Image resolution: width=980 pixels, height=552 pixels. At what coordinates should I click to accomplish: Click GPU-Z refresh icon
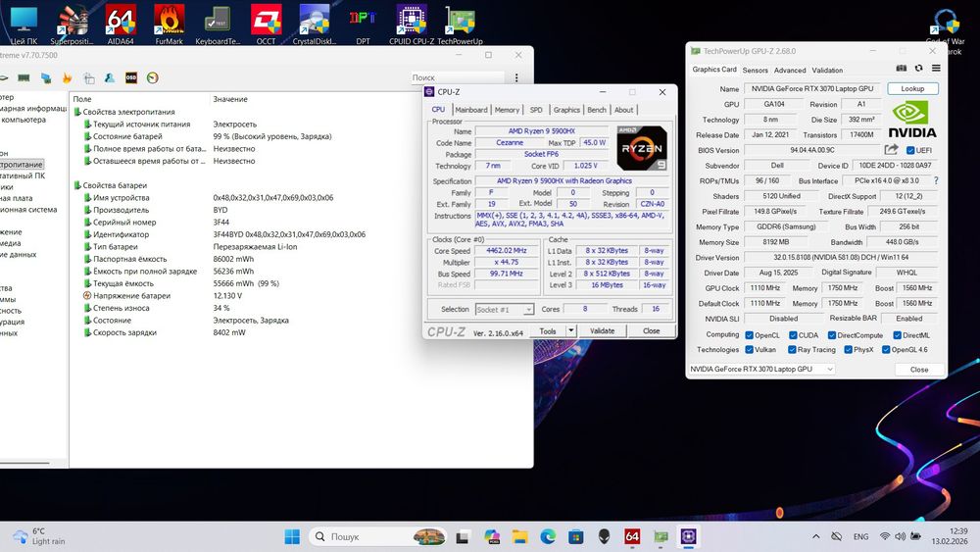(x=918, y=68)
